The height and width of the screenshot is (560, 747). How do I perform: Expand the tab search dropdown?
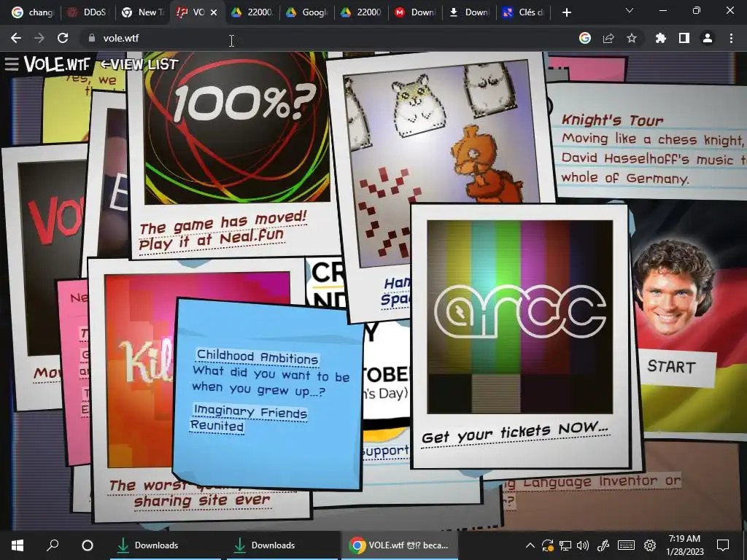pyautogui.click(x=630, y=10)
